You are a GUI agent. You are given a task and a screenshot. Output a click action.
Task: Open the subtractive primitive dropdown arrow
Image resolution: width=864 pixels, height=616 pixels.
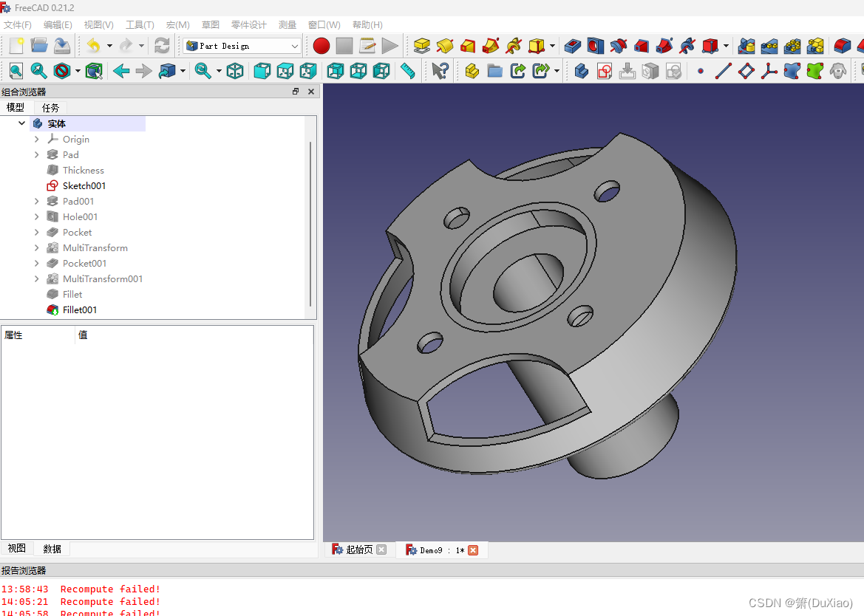pyautogui.click(x=727, y=46)
